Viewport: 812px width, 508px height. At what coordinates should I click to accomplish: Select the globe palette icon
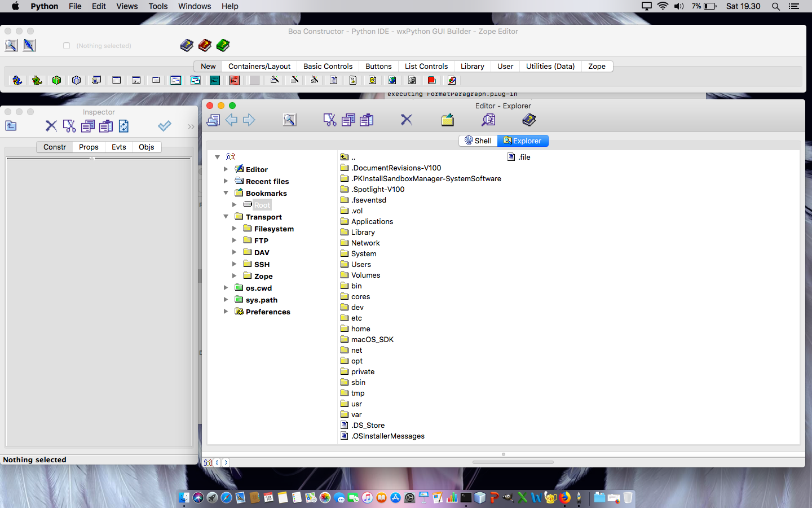[x=392, y=80]
